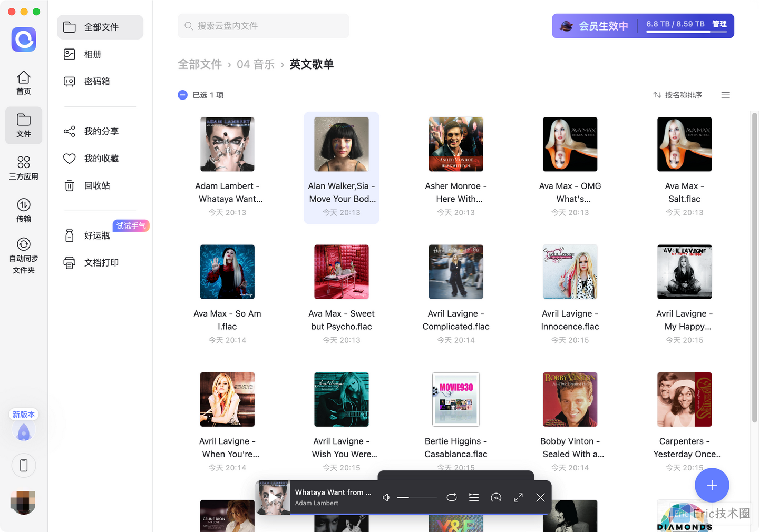
Task: Mute the music player volume
Action: pyautogui.click(x=386, y=497)
